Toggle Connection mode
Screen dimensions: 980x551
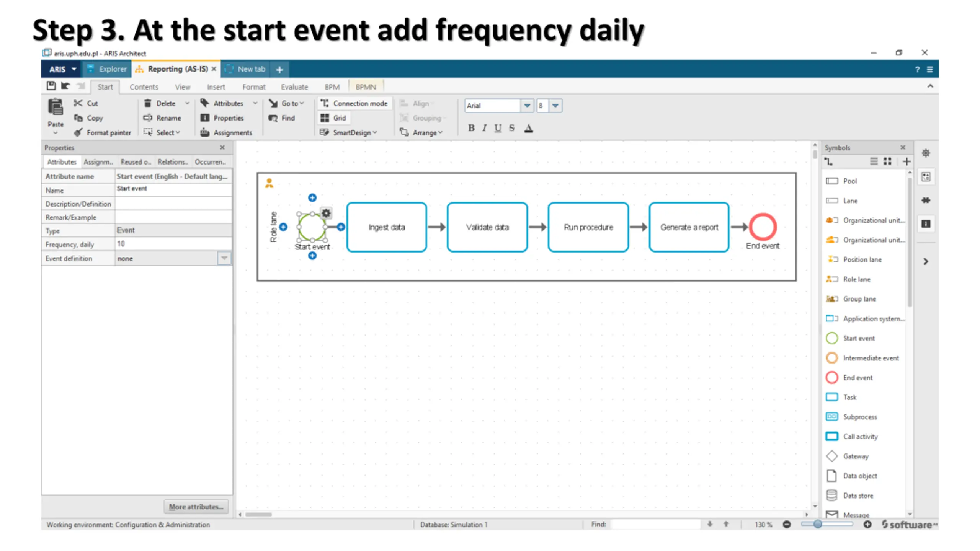click(x=354, y=103)
